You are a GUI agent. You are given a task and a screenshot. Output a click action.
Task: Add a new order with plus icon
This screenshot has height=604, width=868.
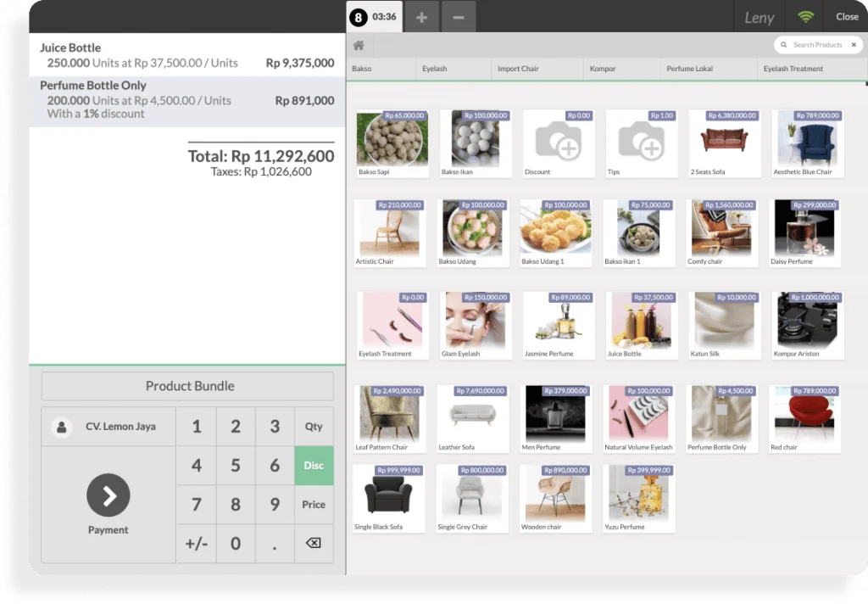click(421, 17)
